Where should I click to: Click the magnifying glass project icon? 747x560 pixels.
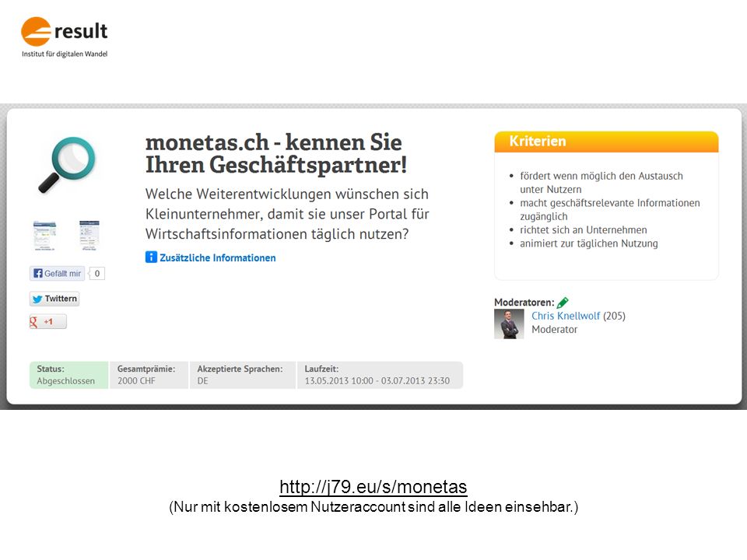click(67, 165)
